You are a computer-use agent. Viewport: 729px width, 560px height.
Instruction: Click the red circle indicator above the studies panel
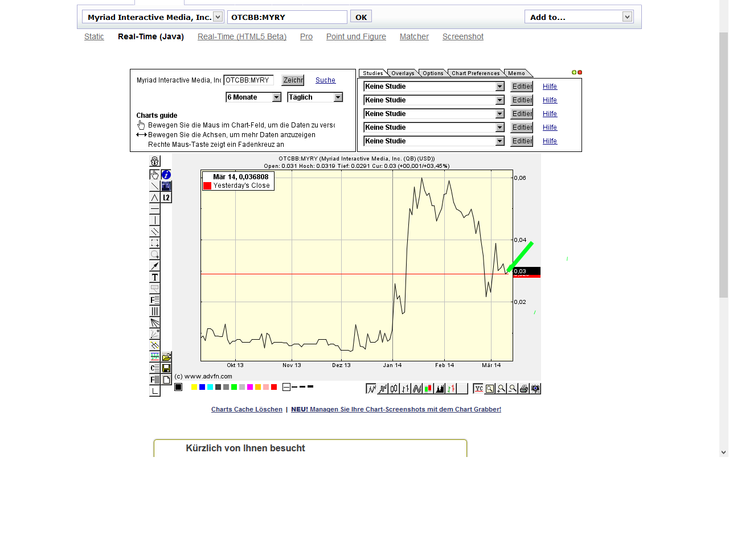point(580,72)
